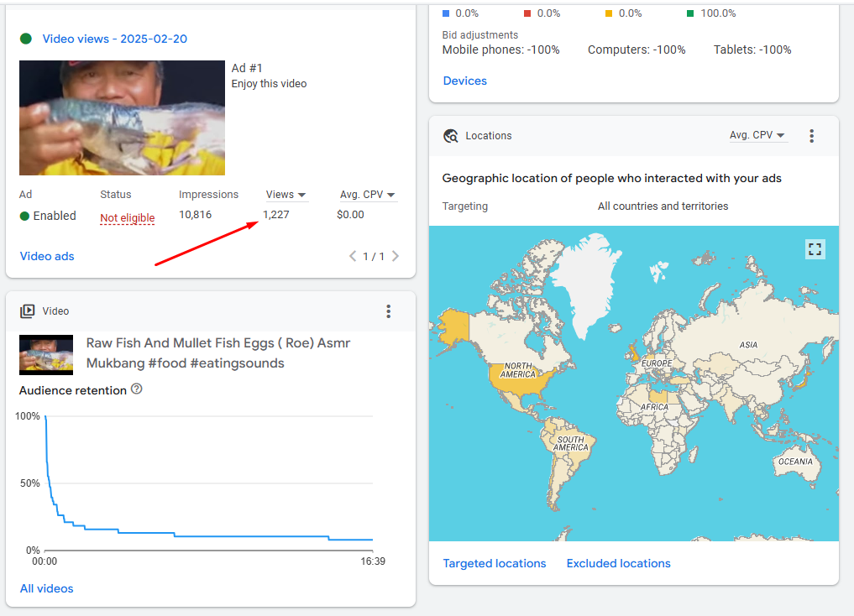This screenshot has height=616, width=854.
Task: Click the Raw Fish video thumbnail
Action: coord(46,354)
